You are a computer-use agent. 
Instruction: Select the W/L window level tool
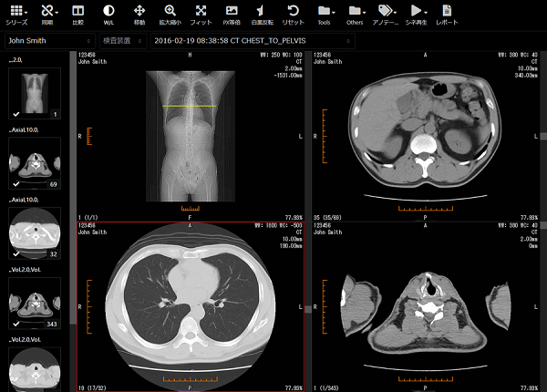[108, 15]
